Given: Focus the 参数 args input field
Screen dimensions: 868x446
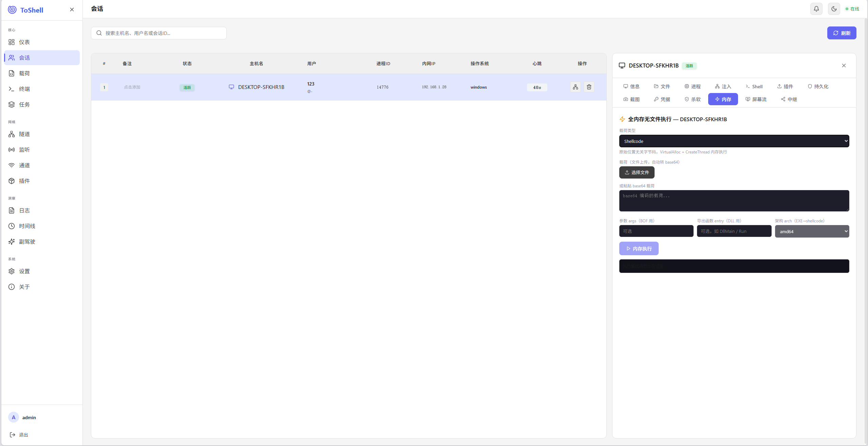Looking at the screenshot, I should tap(656, 231).
